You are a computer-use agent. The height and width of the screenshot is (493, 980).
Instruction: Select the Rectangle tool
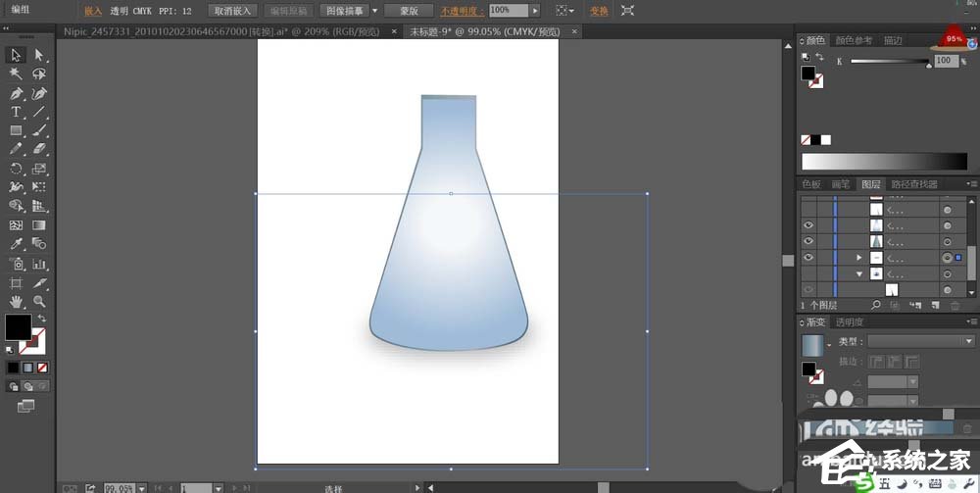16,130
